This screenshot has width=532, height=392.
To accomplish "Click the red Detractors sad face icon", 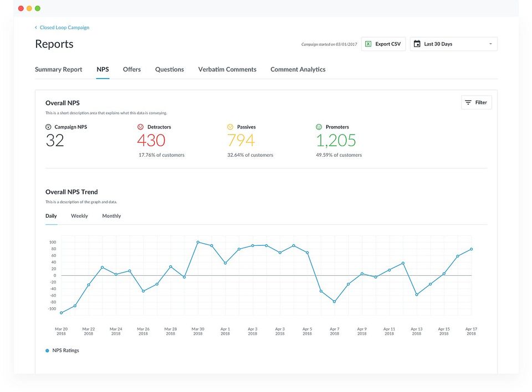I will (x=141, y=127).
